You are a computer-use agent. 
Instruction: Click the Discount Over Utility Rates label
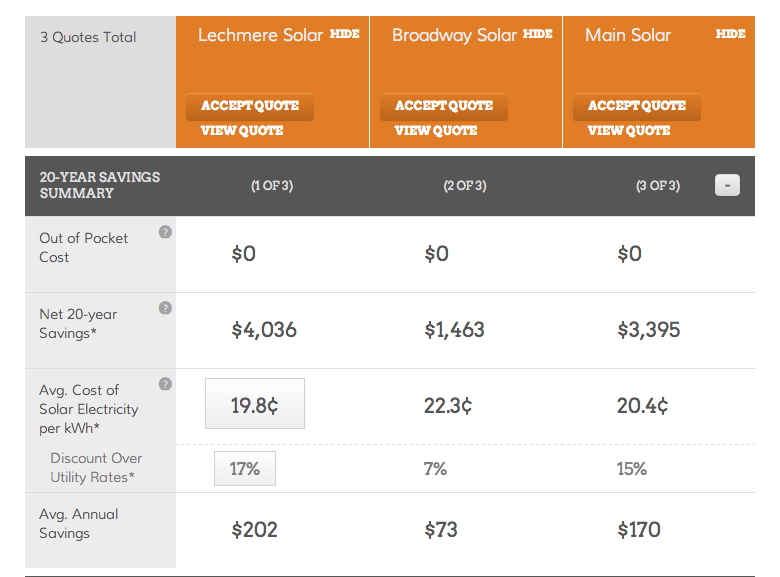(x=96, y=468)
